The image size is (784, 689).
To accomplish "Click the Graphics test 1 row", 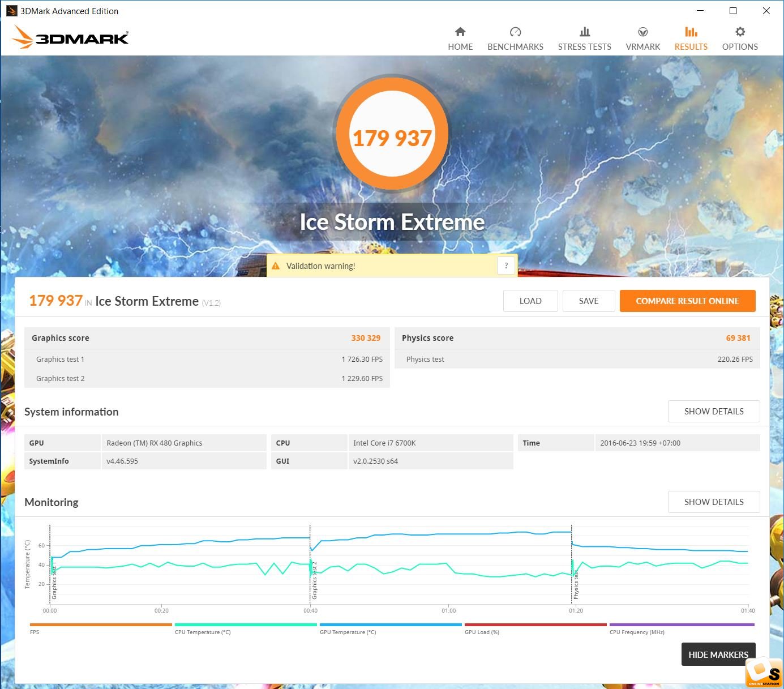I will point(207,360).
